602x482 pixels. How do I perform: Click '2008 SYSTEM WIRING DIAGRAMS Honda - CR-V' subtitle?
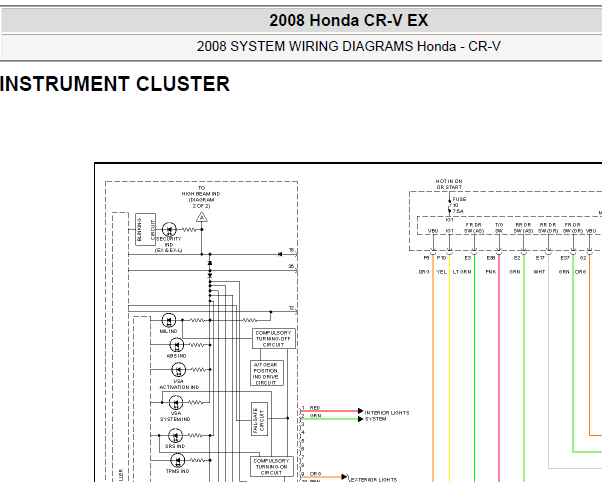click(349, 46)
